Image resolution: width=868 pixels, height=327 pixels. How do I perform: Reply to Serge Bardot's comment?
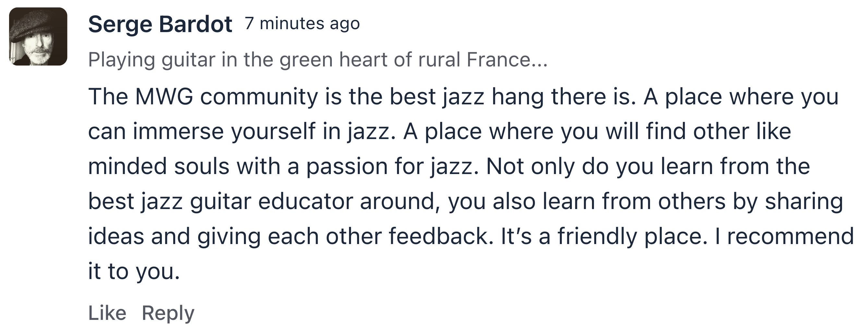[x=168, y=313]
